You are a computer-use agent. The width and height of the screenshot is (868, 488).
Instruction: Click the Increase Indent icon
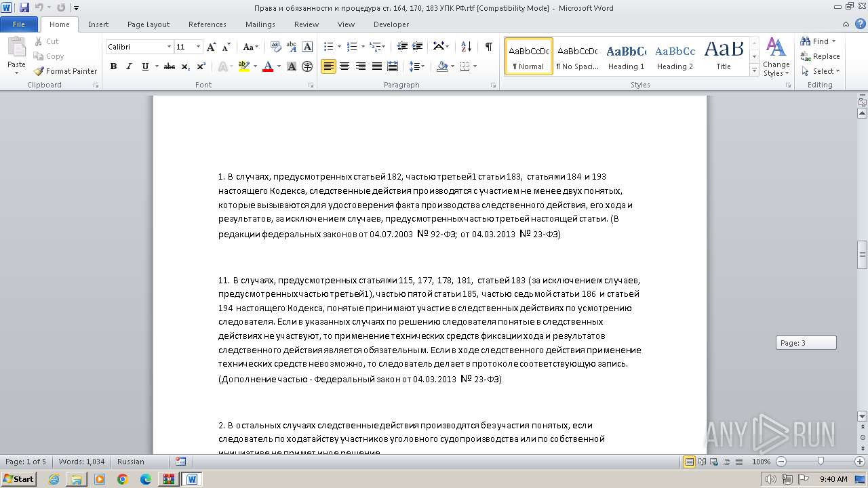click(418, 47)
